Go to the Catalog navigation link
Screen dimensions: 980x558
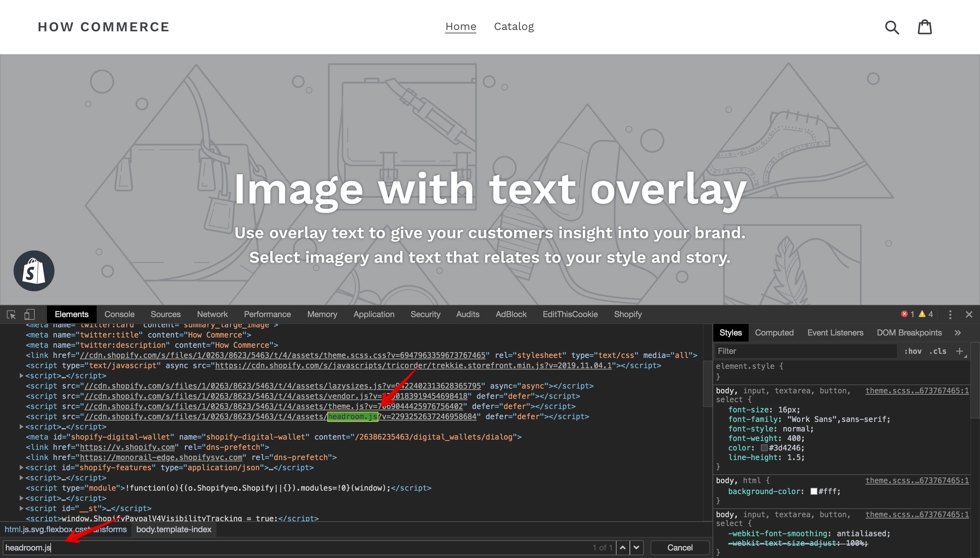click(x=513, y=27)
